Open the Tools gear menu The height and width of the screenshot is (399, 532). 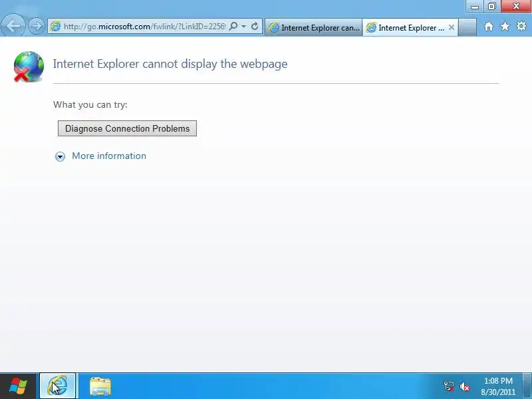521,26
